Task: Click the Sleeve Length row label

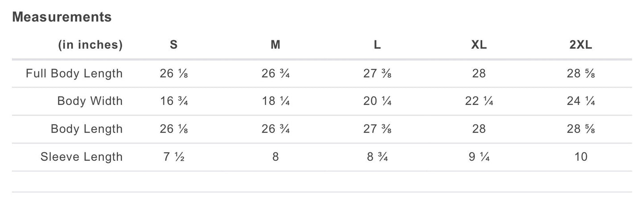Action: point(81,157)
